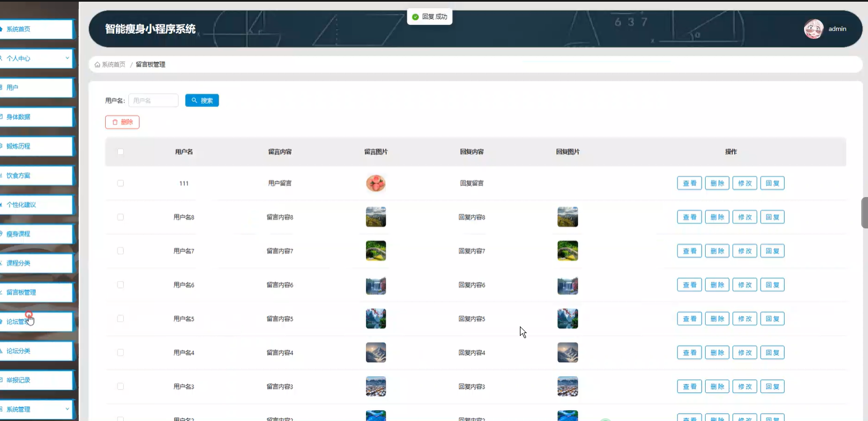Open 举报记录 sidebar item
868x421 pixels.
(x=36, y=380)
